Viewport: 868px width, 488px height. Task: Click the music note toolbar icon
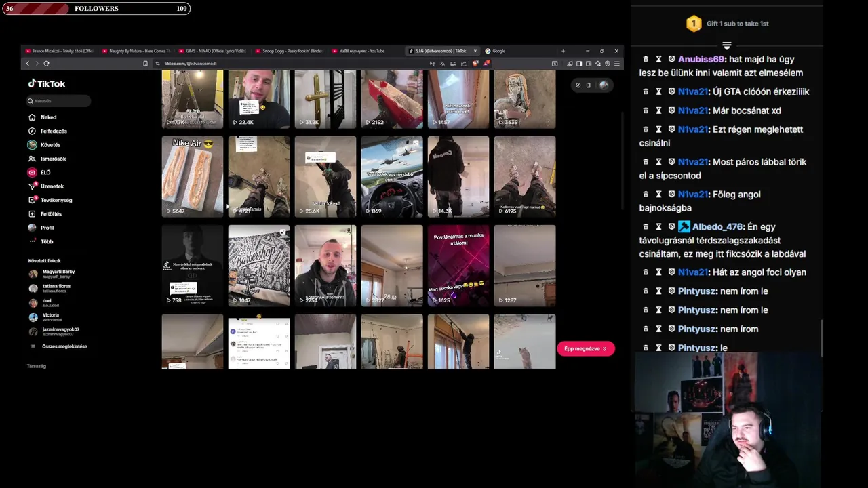tap(570, 64)
